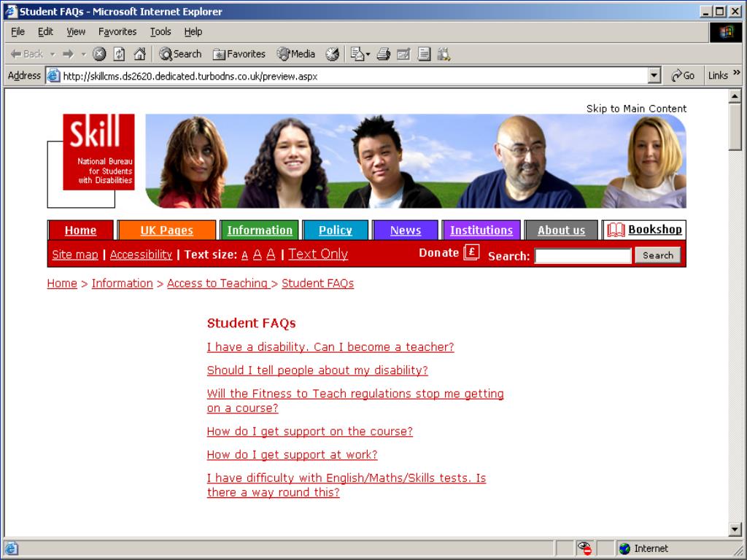Refresh the page using the Refresh icon

[x=119, y=54]
